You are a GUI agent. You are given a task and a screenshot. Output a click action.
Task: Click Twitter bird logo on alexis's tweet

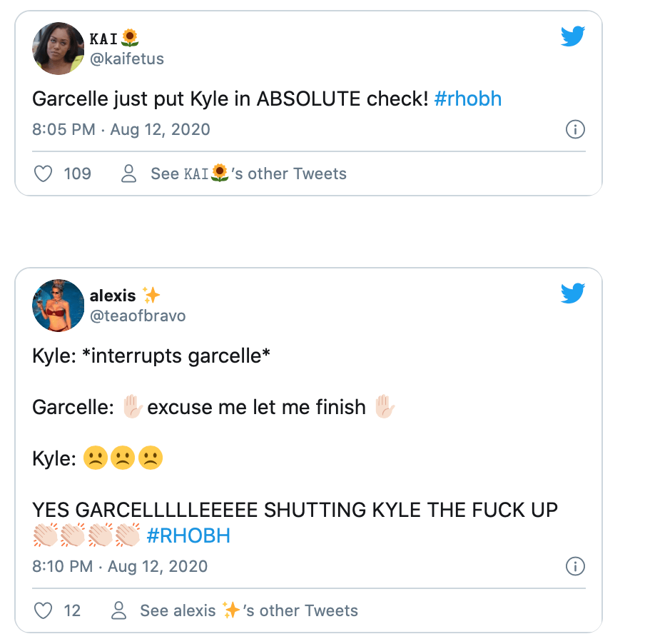tap(572, 293)
